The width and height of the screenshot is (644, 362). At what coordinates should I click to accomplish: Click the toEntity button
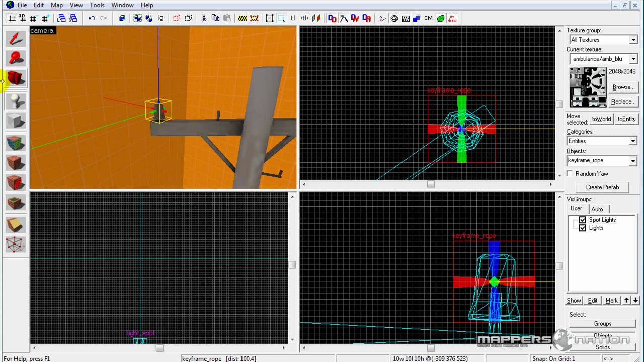click(x=627, y=119)
